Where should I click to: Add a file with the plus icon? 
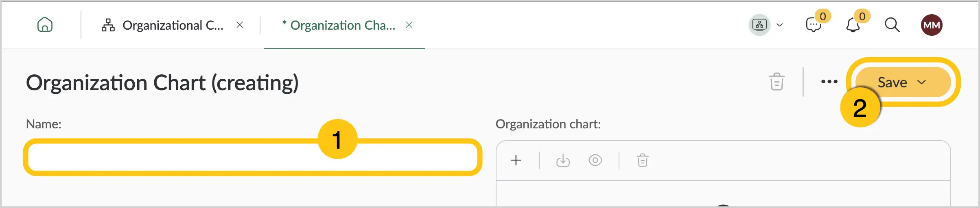pos(516,160)
